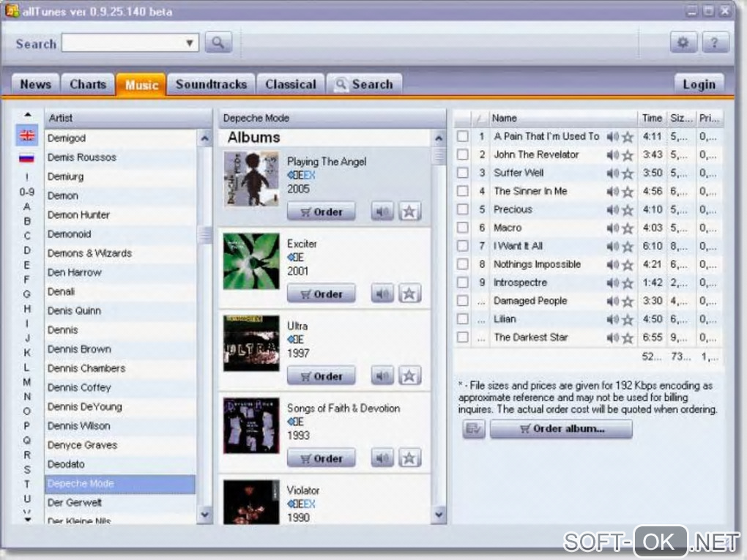Open settings via gear icon
This screenshot has width=747, height=560.
point(683,43)
